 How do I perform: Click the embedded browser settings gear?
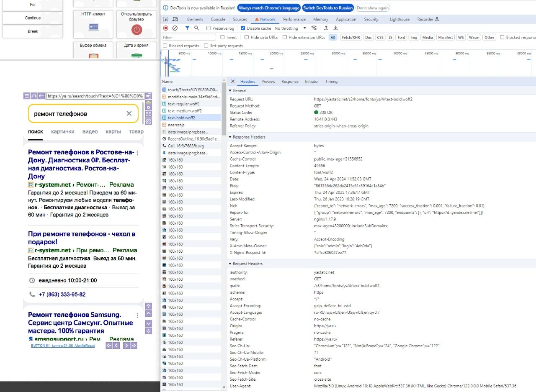point(148,122)
